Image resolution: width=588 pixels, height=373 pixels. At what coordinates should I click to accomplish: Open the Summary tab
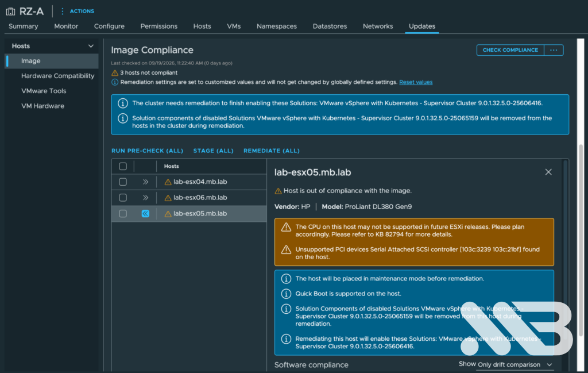(23, 26)
